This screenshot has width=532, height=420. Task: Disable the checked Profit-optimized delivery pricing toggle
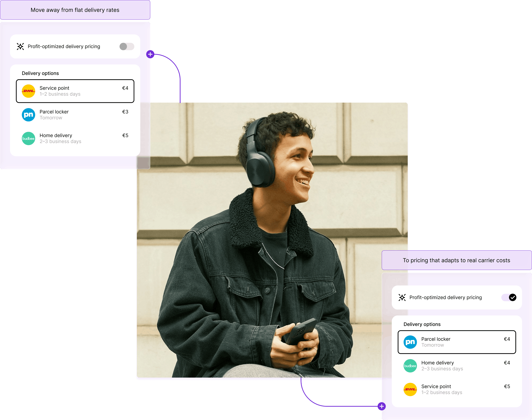point(509,298)
